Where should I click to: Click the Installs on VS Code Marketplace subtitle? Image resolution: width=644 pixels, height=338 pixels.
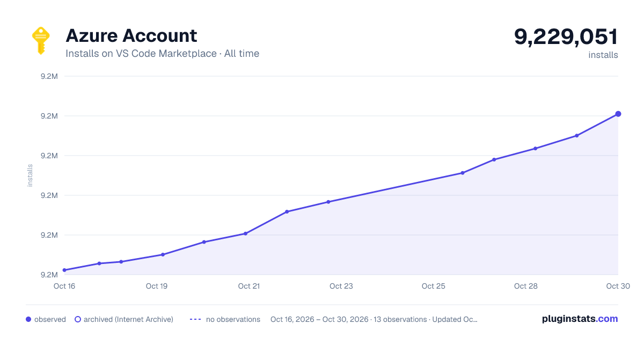pyautogui.click(x=162, y=54)
